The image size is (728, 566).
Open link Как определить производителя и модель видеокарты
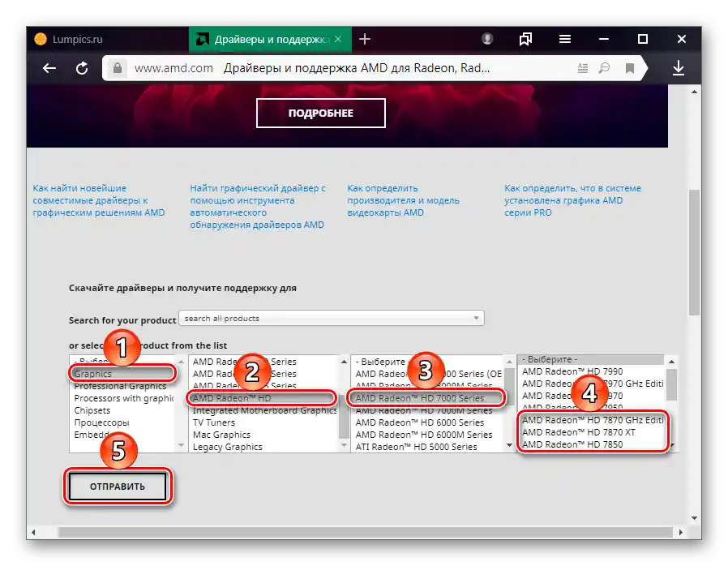(403, 200)
